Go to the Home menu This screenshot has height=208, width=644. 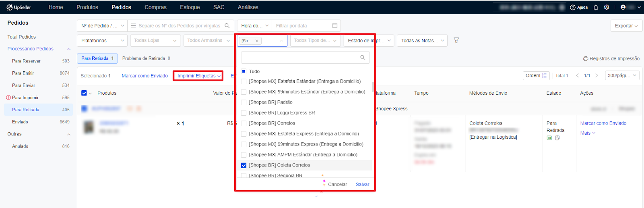(x=56, y=7)
